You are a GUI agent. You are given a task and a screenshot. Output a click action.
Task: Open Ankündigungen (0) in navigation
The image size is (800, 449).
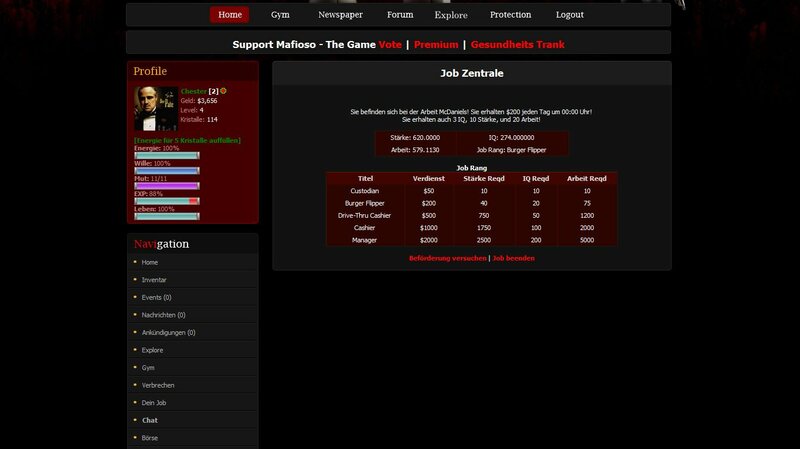click(x=168, y=333)
